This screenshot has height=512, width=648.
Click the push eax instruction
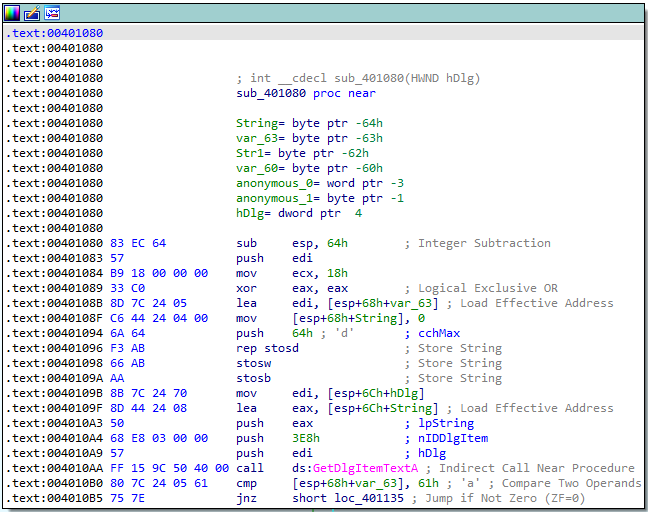coord(274,423)
